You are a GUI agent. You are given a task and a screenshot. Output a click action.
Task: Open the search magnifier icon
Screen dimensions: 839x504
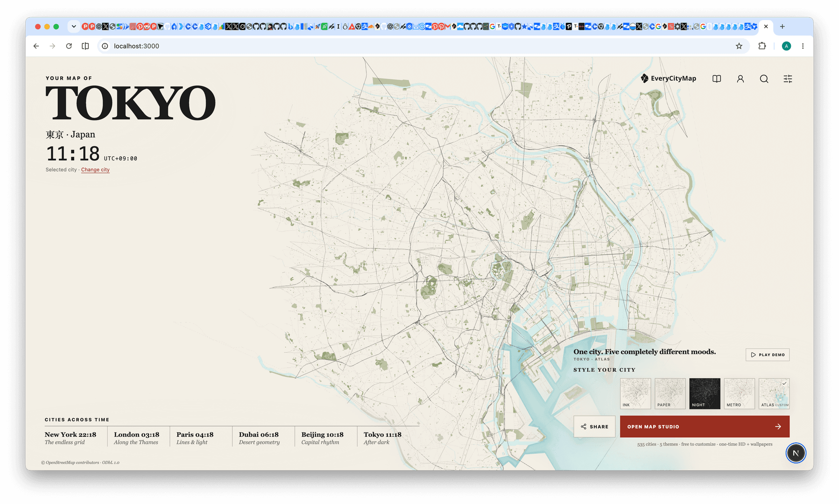pos(764,79)
